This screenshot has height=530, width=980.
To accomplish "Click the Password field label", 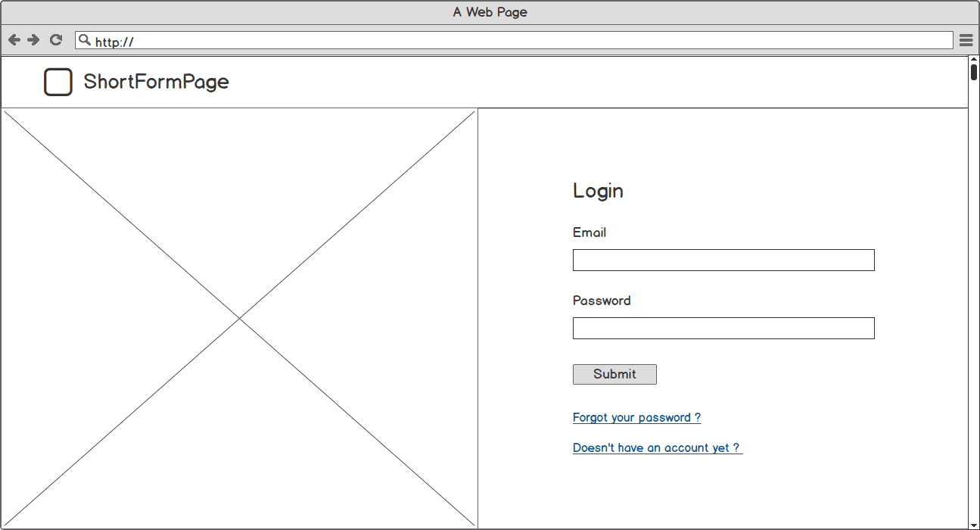I will coord(602,301).
